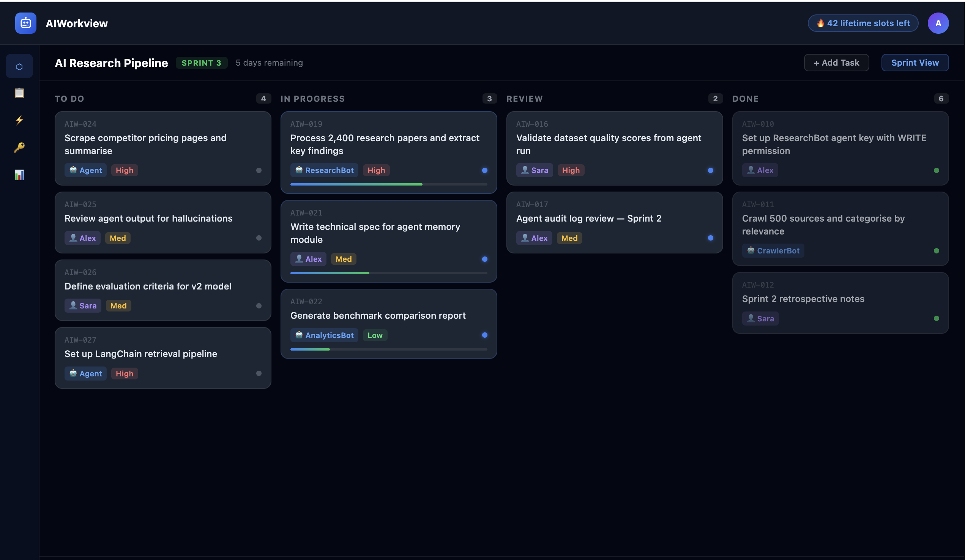
Task: Open the profile avatar in top right
Action: 938,23
